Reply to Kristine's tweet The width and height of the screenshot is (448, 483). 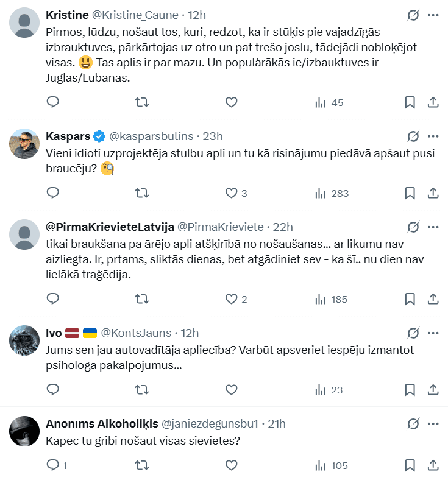(x=53, y=102)
